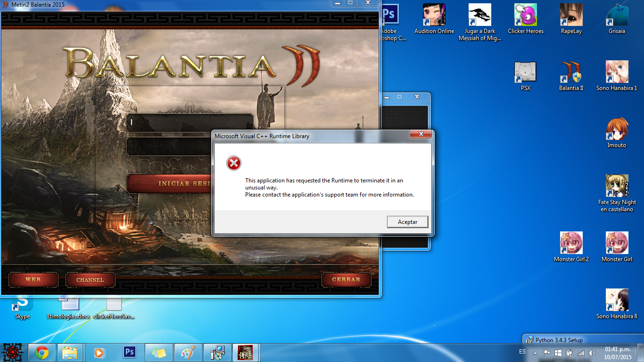Close the Microsoft Visual C++ Runtime Library dialog
The image size is (644, 362).
click(x=420, y=135)
